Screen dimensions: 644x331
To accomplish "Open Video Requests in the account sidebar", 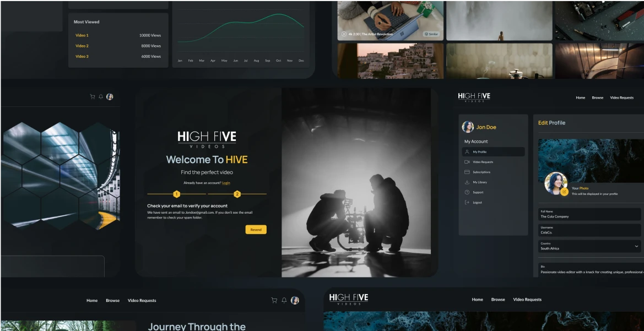I will [x=483, y=162].
